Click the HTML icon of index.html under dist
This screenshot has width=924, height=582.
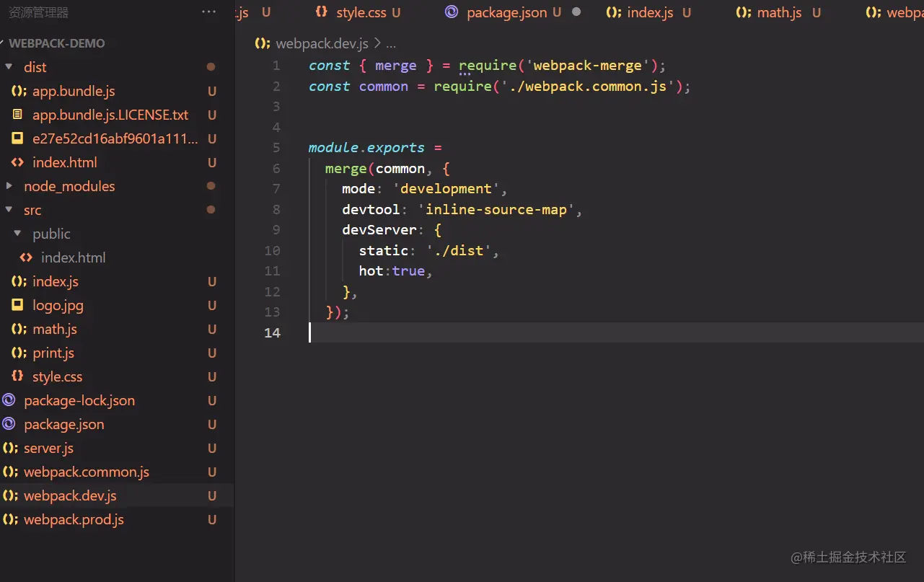pyautogui.click(x=18, y=163)
